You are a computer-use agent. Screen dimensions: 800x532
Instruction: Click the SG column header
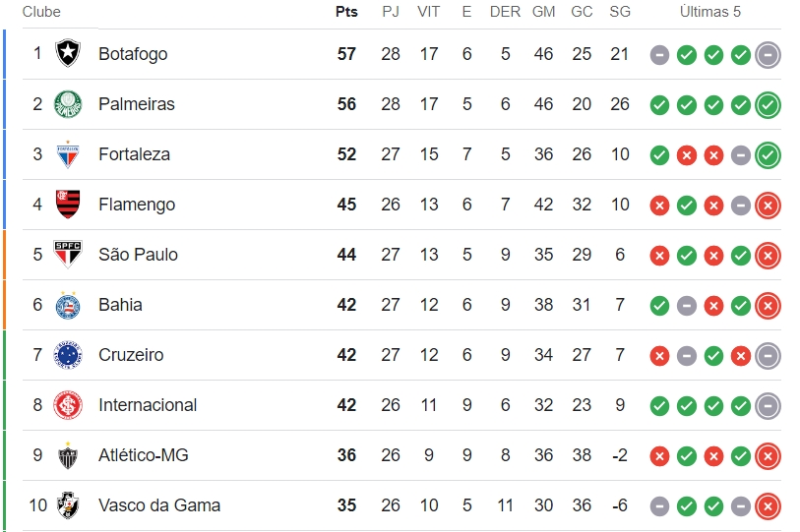tap(620, 12)
